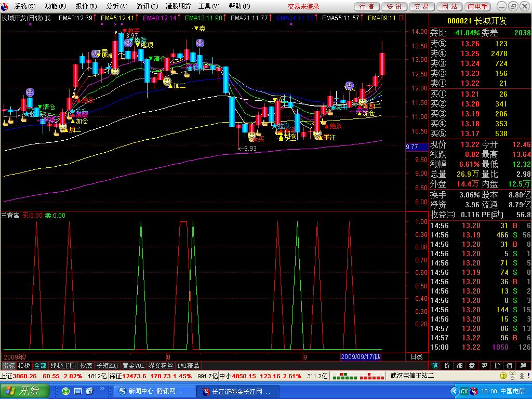Open the 报价(B) menu
The width and height of the screenshot is (532, 399).
[86, 6]
